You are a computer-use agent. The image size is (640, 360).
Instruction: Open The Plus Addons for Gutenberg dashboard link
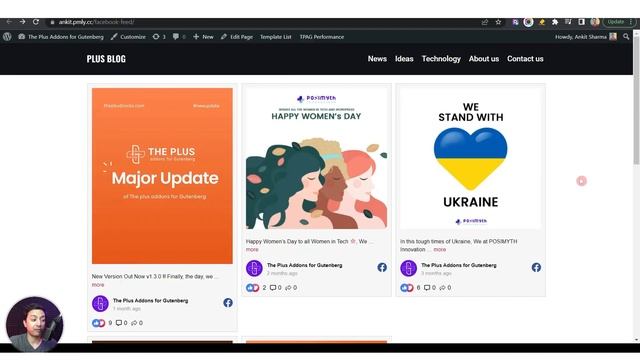[x=61, y=37]
